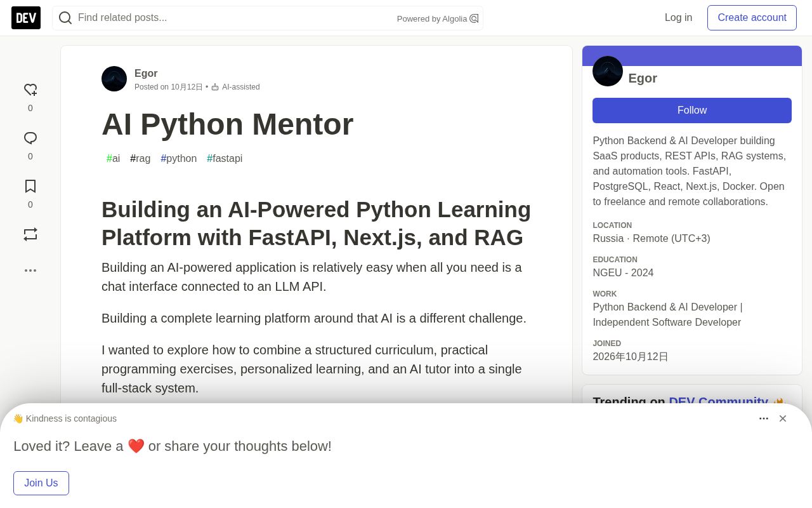Jump to comments via the speech bubble icon
The height and width of the screenshot is (508, 812).
click(30, 138)
